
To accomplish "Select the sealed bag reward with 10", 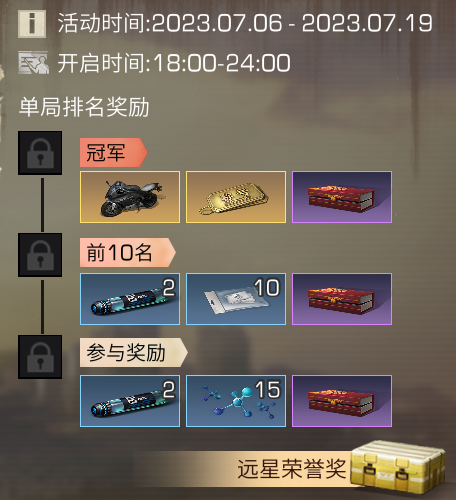I will (236, 299).
